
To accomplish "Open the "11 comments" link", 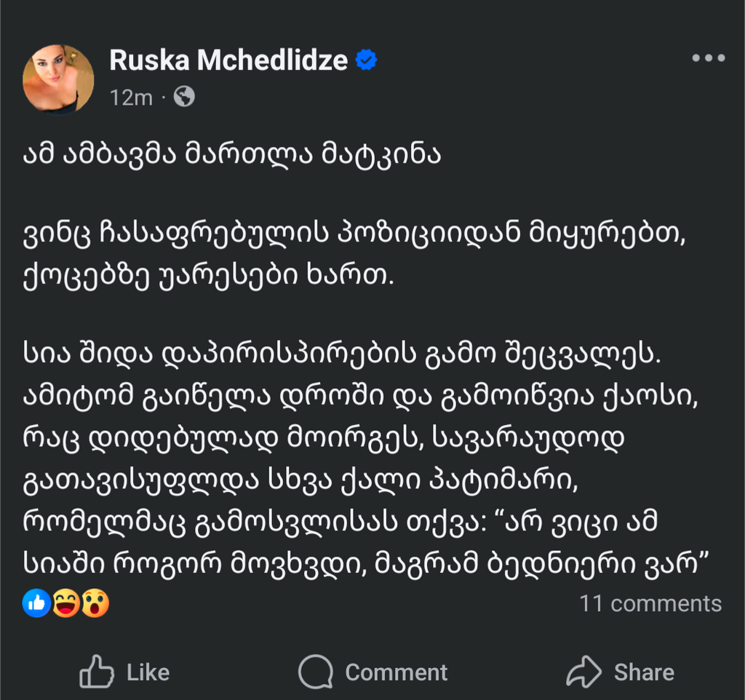I will 650,603.
